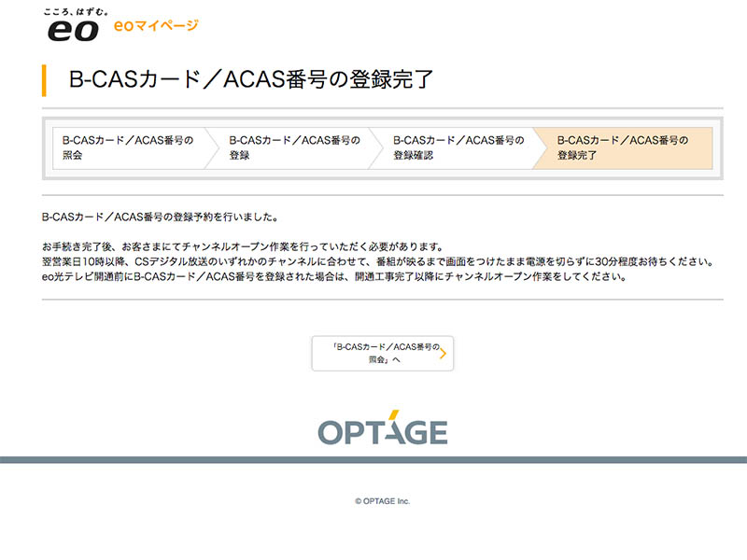Click the チャンネルオープン作業 instruction paragraph
This screenshot has height=560, width=747.
[x=373, y=263]
